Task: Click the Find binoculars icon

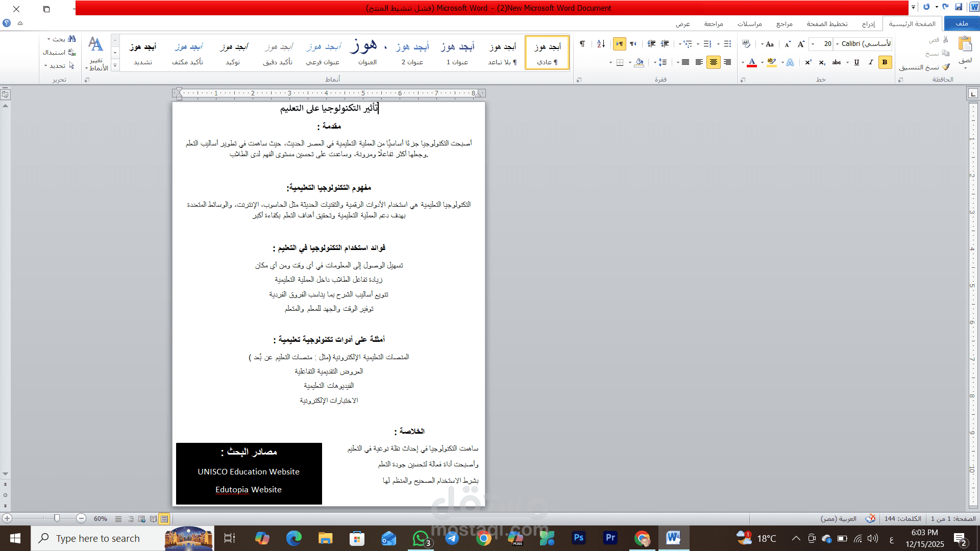Action: point(72,39)
